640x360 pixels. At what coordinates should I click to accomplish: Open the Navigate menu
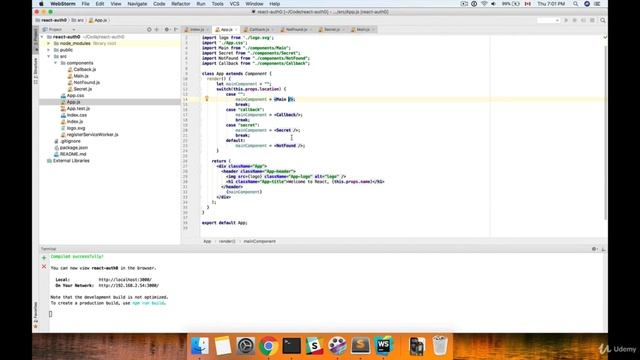pos(137,4)
